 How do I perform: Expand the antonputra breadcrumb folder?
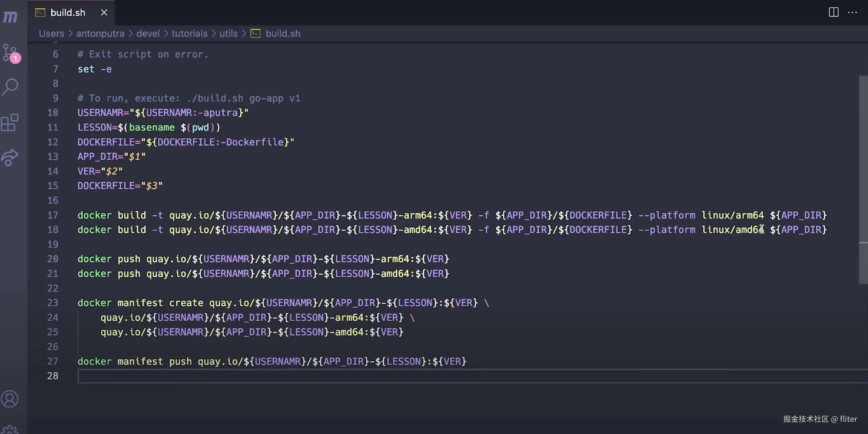coord(100,34)
